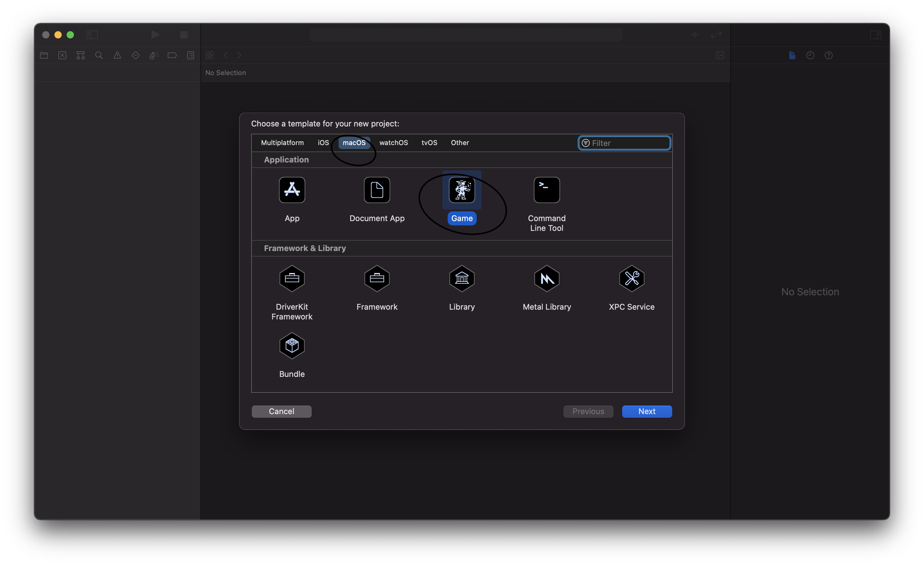
Task: Select the XPC Service template
Action: (632, 279)
